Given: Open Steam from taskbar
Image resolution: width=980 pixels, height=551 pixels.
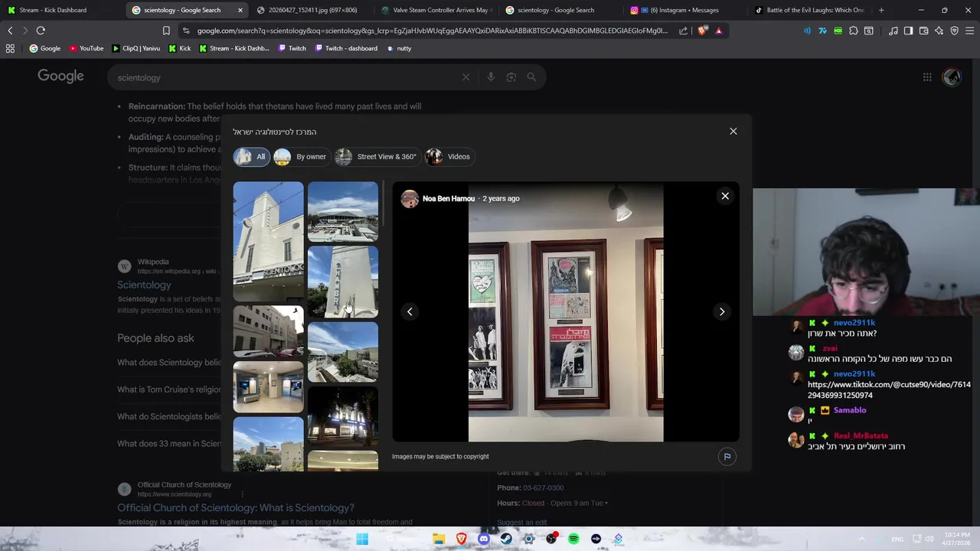Looking at the screenshot, I should [506, 539].
